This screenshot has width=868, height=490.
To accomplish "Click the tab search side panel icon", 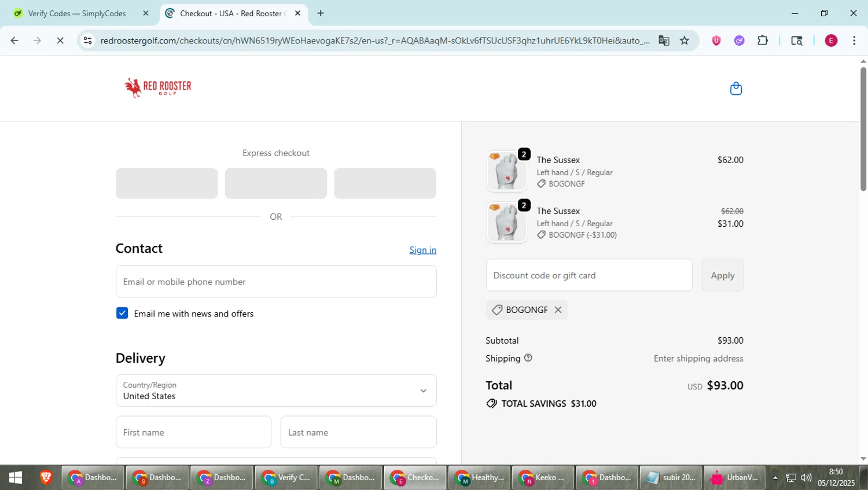I will (797, 40).
